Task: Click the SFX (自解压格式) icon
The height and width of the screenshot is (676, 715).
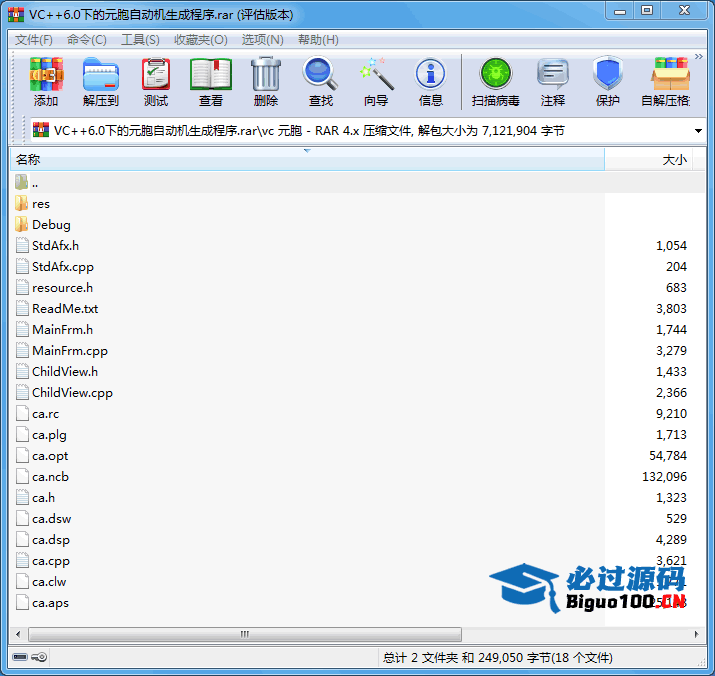Action: click(667, 82)
